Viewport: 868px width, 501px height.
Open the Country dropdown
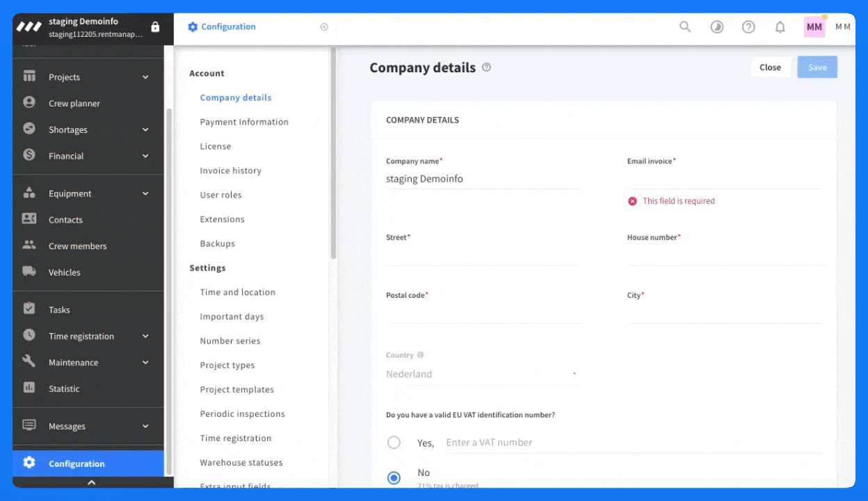coord(482,374)
